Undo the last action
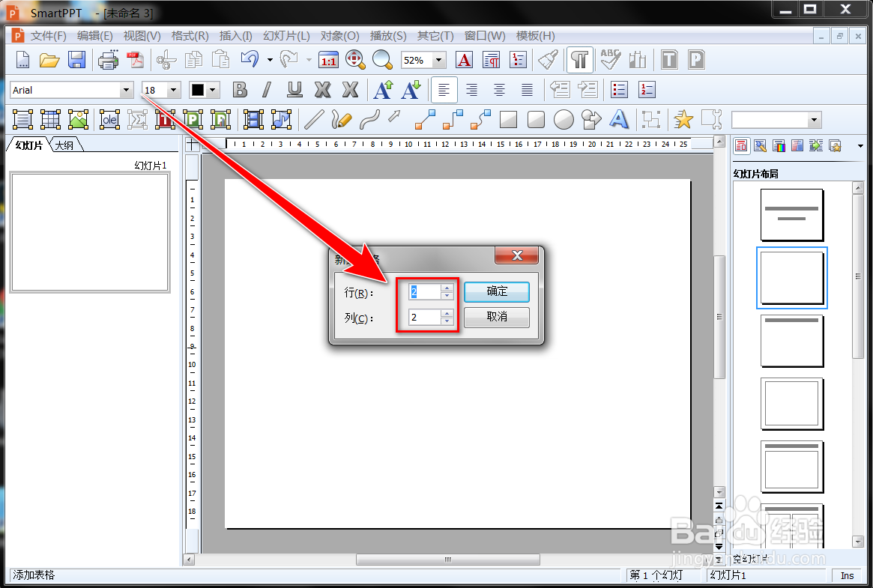Image resolution: width=873 pixels, height=588 pixels. [x=250, y=59]
